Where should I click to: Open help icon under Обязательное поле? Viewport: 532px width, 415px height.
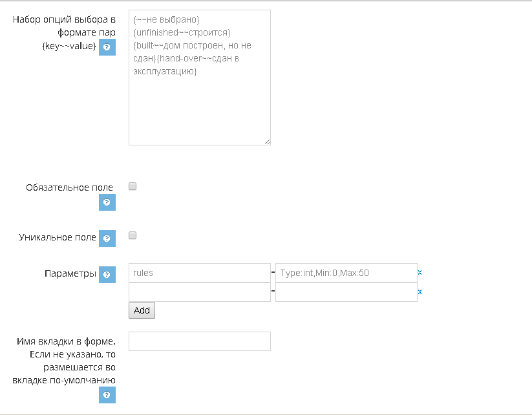pos(107,202)
